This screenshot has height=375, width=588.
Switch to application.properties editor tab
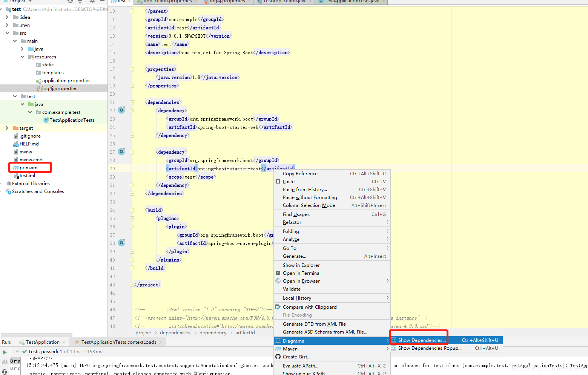[x=167, y=2]
